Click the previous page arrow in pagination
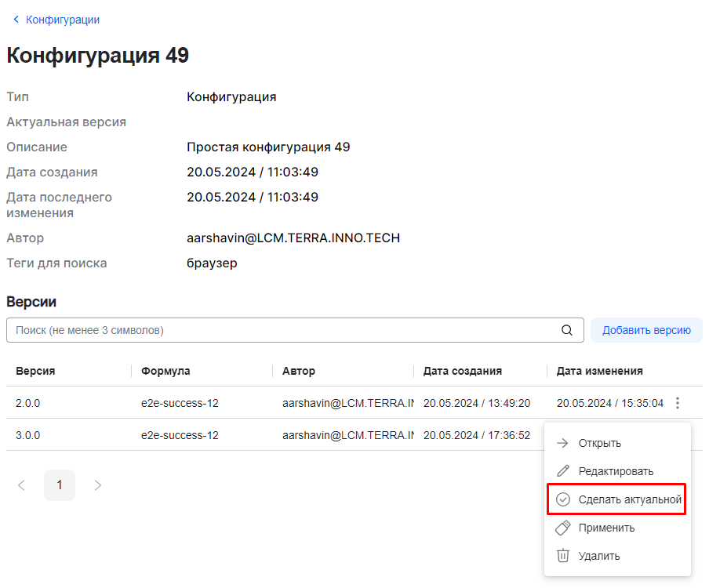This screenshot has width=709, height=588. click(x=21, y=485)
